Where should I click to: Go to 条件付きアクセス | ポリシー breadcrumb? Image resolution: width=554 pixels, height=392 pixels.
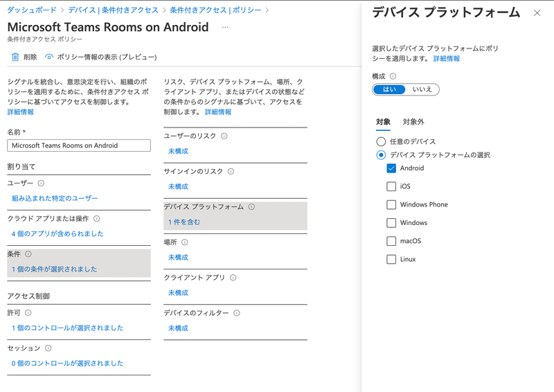click(215, 10)
